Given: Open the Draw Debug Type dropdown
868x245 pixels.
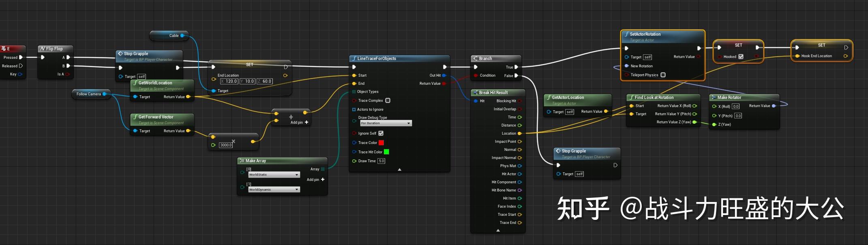Looking at the screenshot, I should (386, 123).
